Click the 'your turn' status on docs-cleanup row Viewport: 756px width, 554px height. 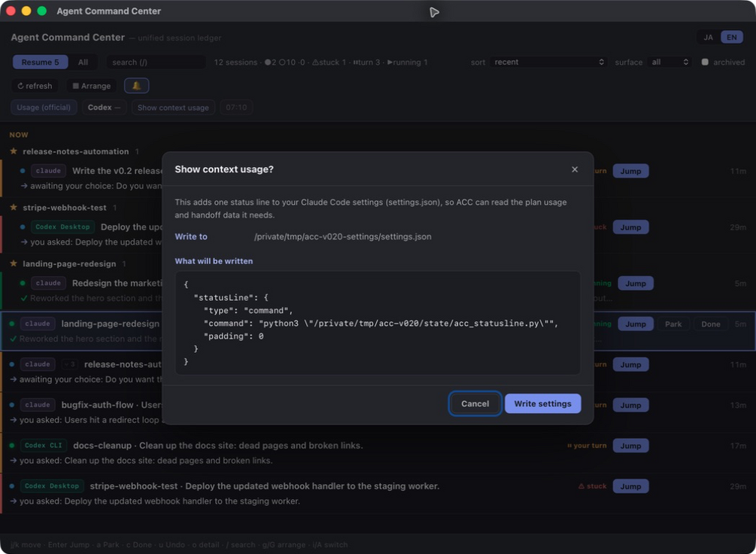[x=587, y=446]
